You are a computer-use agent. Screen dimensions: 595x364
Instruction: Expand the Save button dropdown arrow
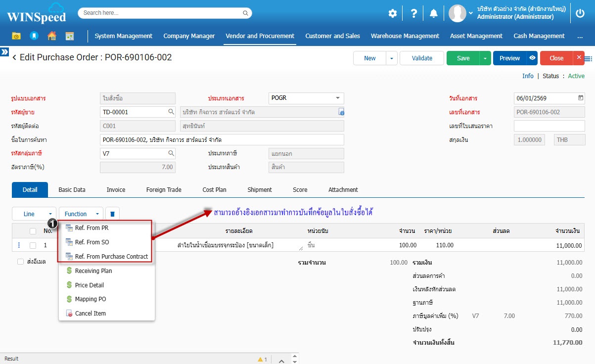485,58
